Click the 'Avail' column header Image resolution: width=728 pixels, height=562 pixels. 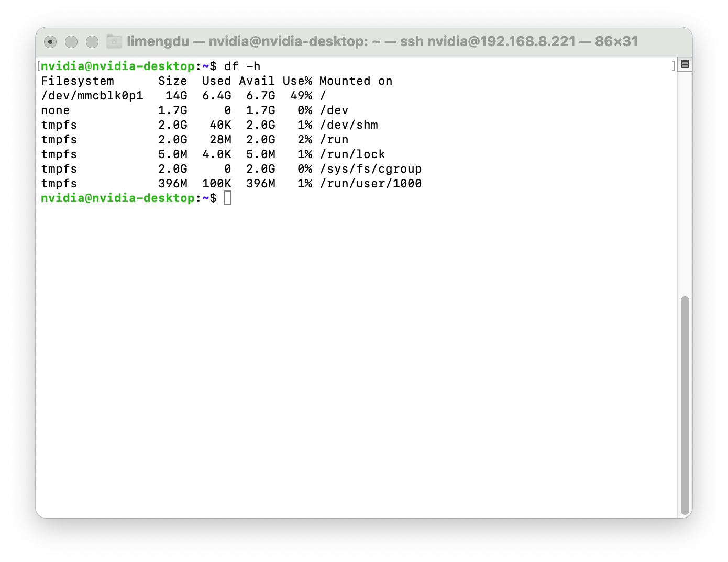click(x=257, y=81)
